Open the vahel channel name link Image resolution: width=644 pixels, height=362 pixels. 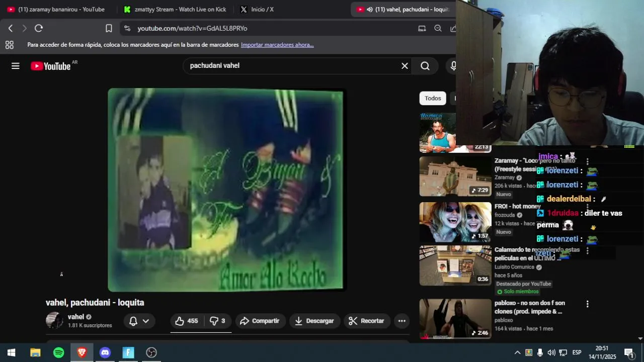click(76, 317)
